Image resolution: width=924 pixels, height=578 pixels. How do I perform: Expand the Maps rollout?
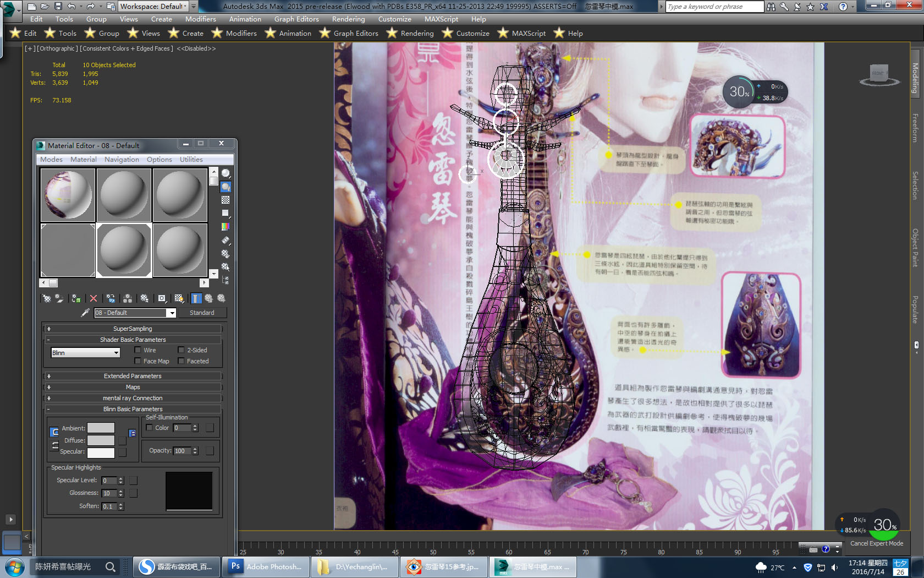click(x=133, y=387)
